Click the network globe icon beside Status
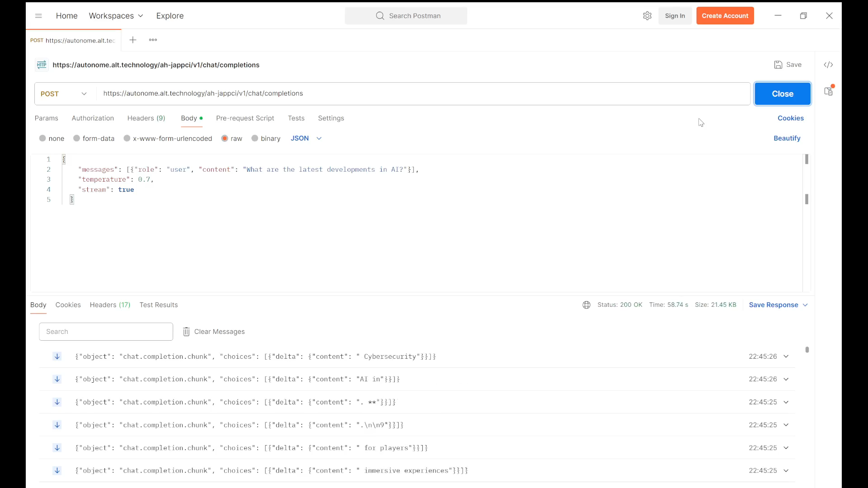 (586, 305)
